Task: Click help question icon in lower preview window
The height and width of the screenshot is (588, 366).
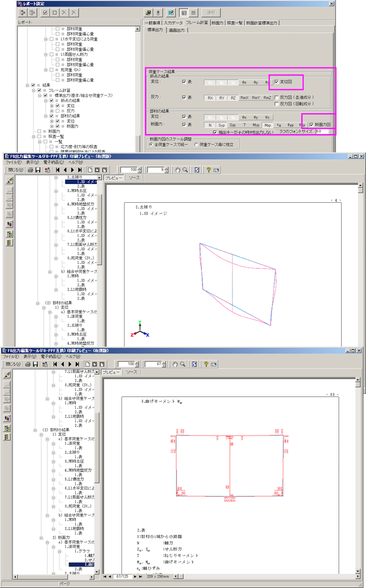Action: pos(206,364)
